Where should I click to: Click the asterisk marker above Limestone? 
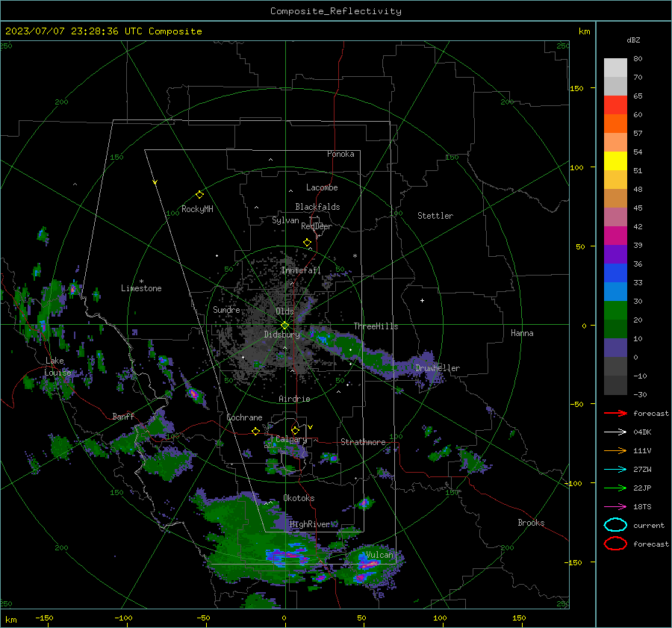[141, 282]
